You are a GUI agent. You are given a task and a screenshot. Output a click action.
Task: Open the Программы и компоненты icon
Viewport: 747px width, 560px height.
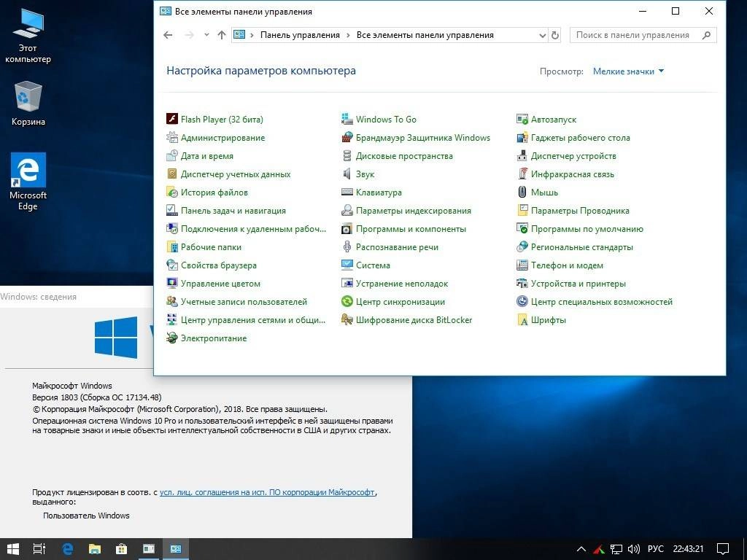(347, 228)
